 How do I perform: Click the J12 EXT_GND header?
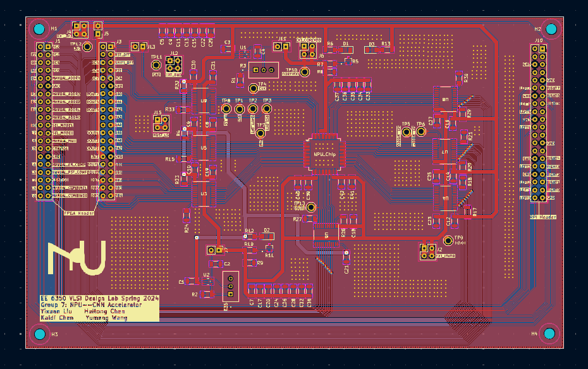[x=174, y=64]
